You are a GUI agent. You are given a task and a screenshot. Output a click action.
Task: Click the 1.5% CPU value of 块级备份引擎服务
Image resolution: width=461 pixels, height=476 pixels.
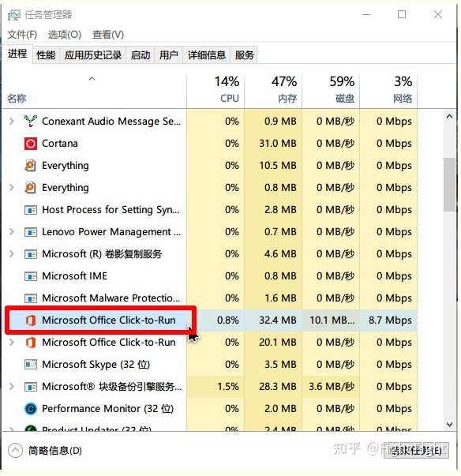[228, 387]
